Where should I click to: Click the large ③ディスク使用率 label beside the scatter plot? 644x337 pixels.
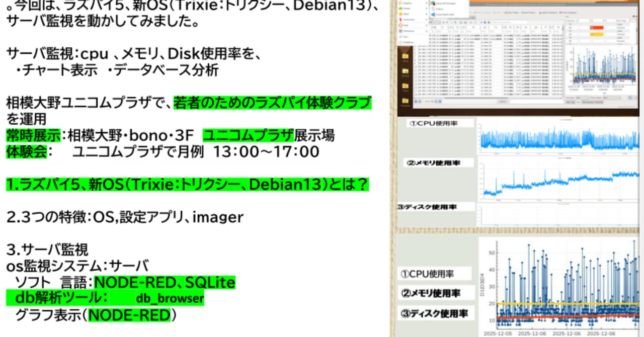pyautogui.click(x=437, y=313)
